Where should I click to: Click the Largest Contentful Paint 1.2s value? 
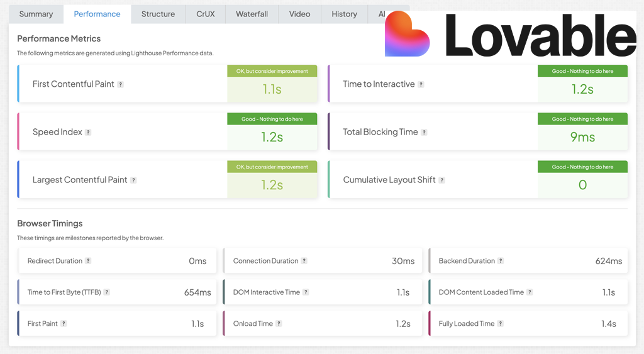click(x=272, y=185)
